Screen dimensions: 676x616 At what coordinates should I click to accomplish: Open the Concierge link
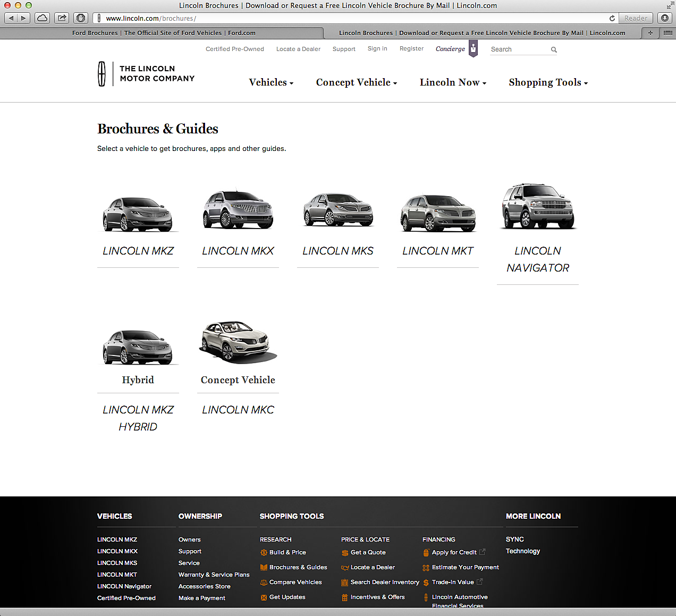point(450,49)
